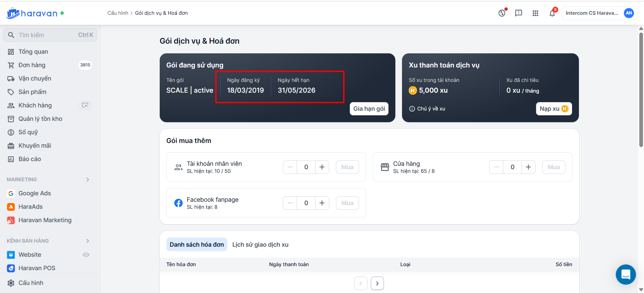644x293 pixels.
Task: Click the Số tiền column header
Action: (x=564, y=264)
